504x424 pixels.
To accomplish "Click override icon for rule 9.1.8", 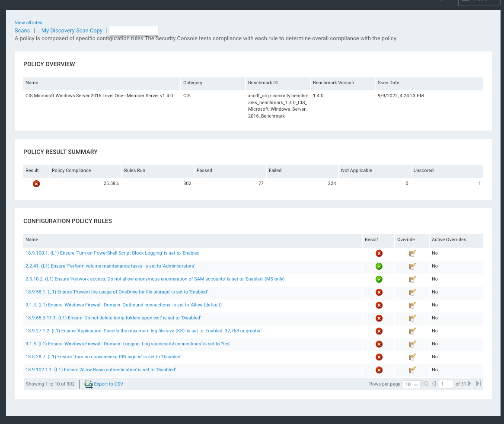I will (x=412, y=344).
